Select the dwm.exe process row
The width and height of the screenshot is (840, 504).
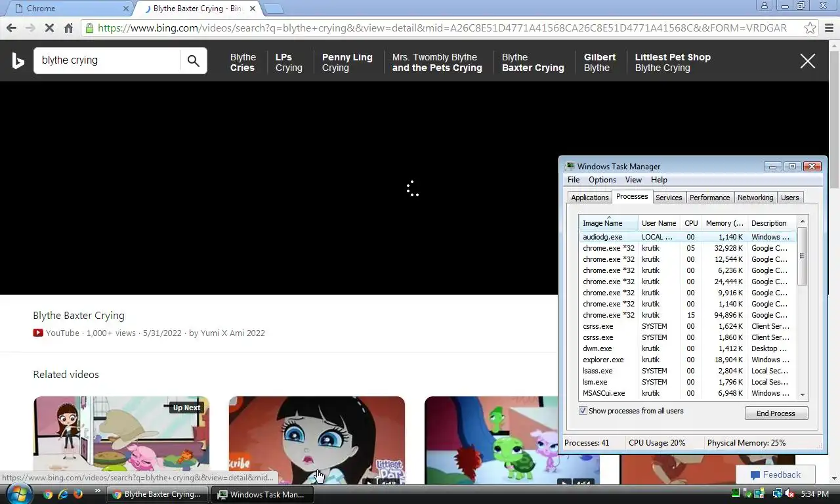(688, 348)
